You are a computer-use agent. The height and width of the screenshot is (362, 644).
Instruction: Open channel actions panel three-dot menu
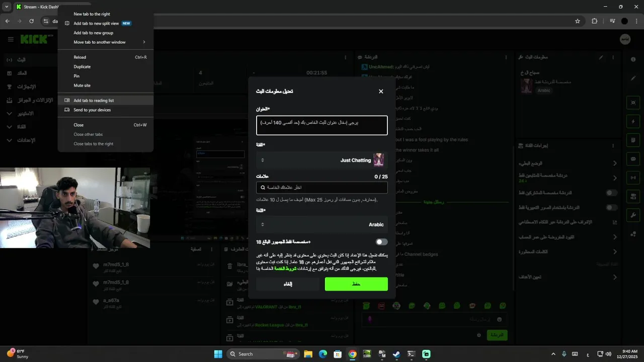(x=613, y=146)
